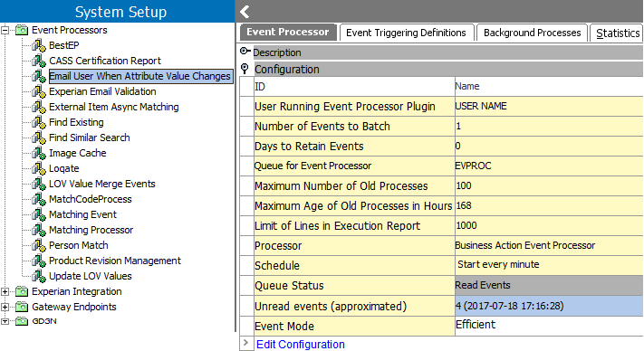Open the Background Processes tab
The image size is (644, 351).
tap(533, 33)
